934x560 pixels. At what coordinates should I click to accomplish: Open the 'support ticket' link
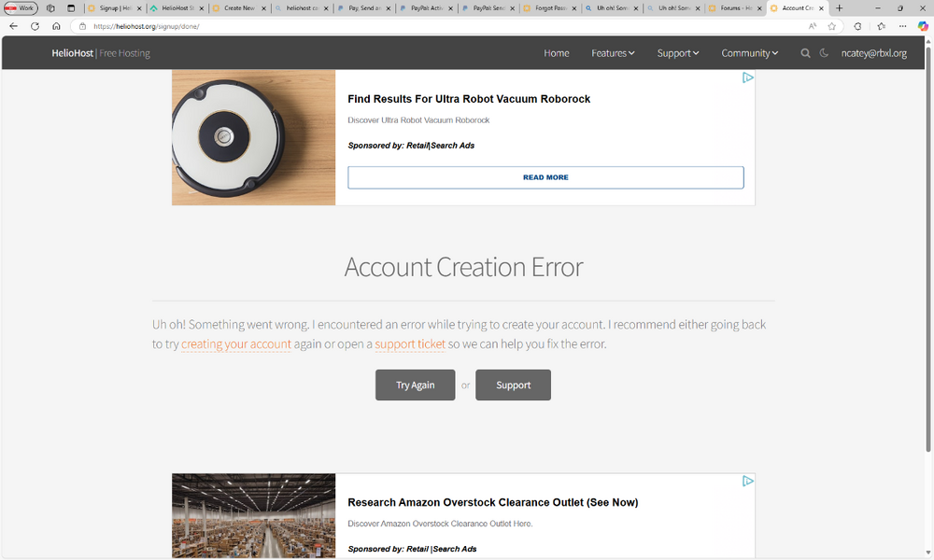coord(410,344)
